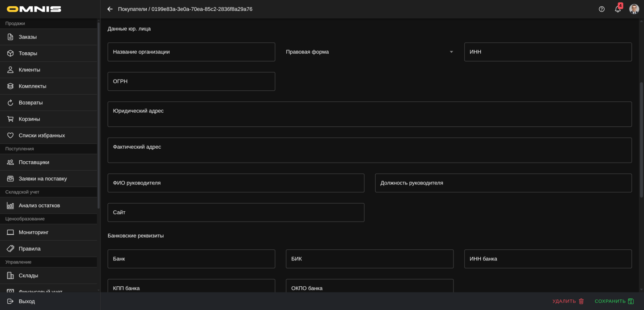Click the heart icon for Списки избранных
The height and width of the screenshot is (310, 644).
point(10,135)
